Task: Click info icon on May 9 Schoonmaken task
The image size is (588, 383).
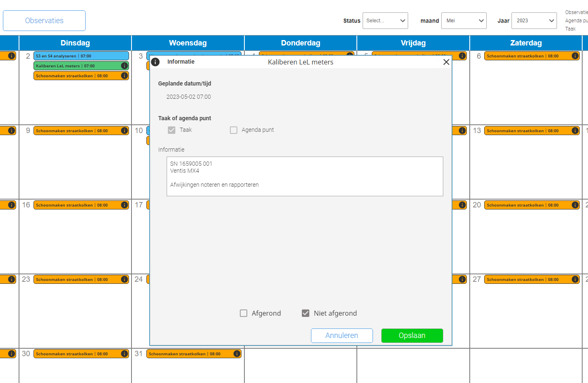Action: pyautogui.click(x=124, y=131)
